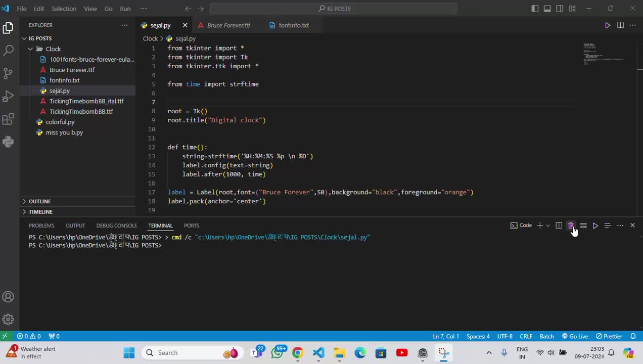The height and width of the screenshot is (364, 643).
Task: Open the Explorer view in activity bar
Action: point(8,28)
